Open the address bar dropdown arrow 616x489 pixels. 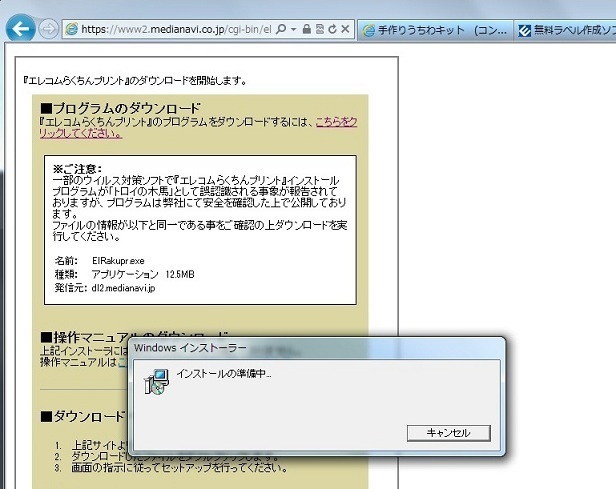(293, 29)
